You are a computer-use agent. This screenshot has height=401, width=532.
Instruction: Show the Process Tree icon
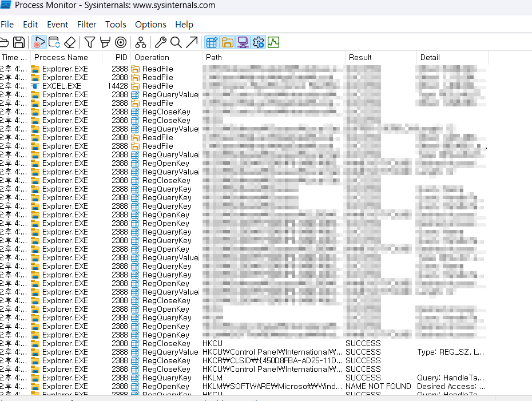[141, 42]
